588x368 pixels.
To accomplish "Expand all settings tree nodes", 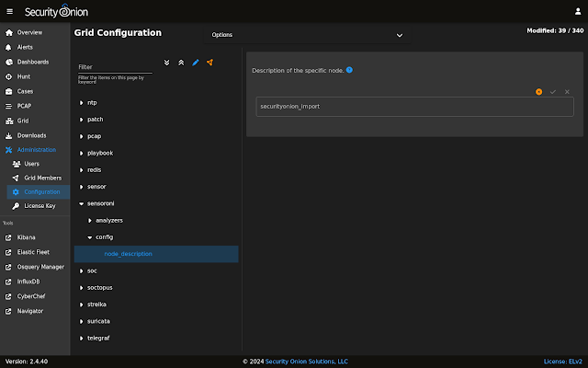I will click(x=166, y=63).
